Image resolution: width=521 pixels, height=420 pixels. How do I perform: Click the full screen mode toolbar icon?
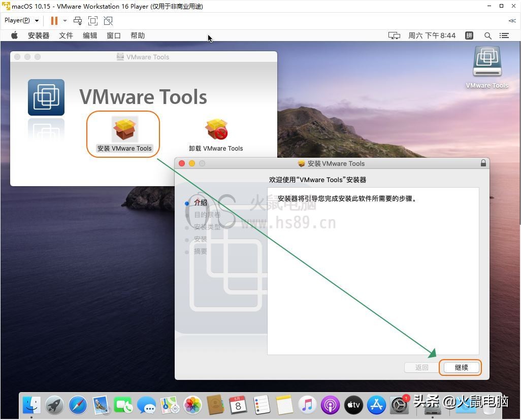tap(92, 21)
